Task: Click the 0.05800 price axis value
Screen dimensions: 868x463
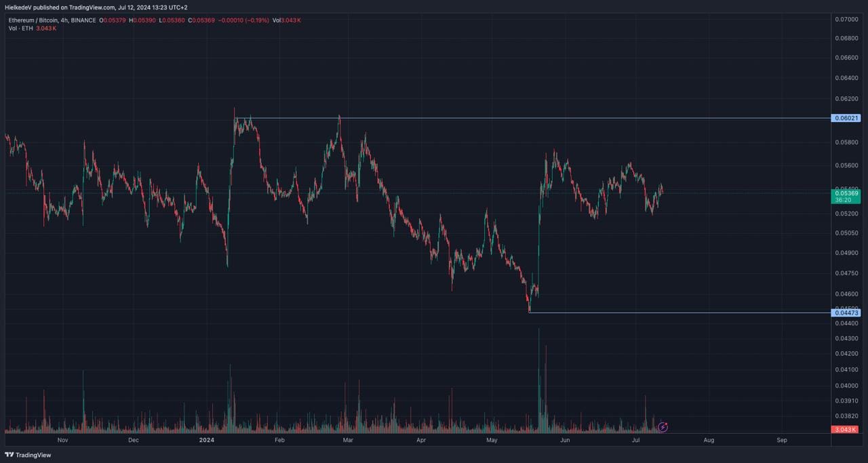Action: pyautogui.click(x=846, y=142)
